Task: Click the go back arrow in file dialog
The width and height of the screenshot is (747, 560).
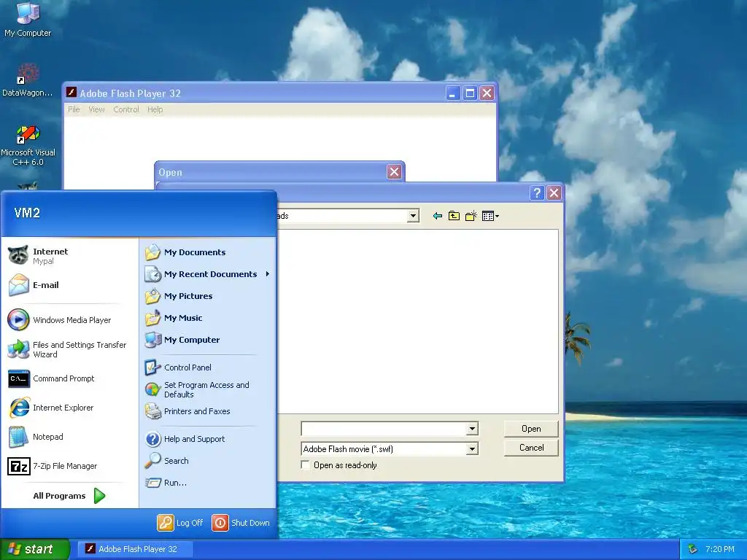Action: pyautogui.click(x=438, y=216)
